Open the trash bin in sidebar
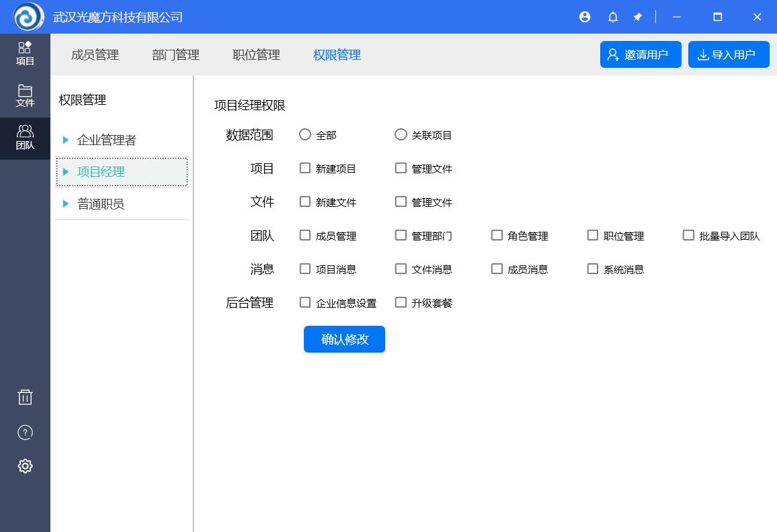 pos(25,397)
